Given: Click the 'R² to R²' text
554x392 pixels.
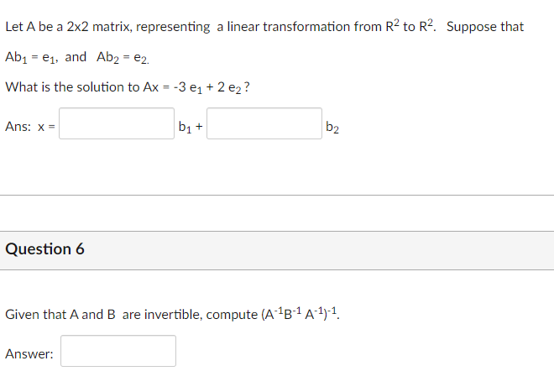Looking at the screenshot, I should pyautogui.click(x=409, y=26).
